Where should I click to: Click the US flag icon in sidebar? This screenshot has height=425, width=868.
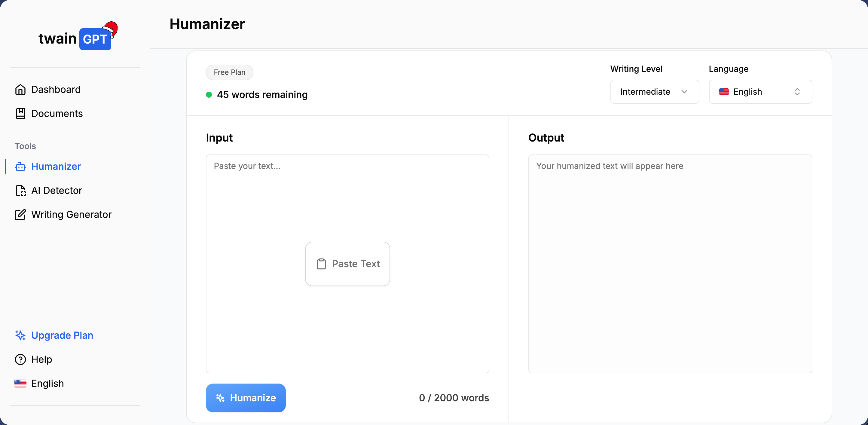(20, 384)
